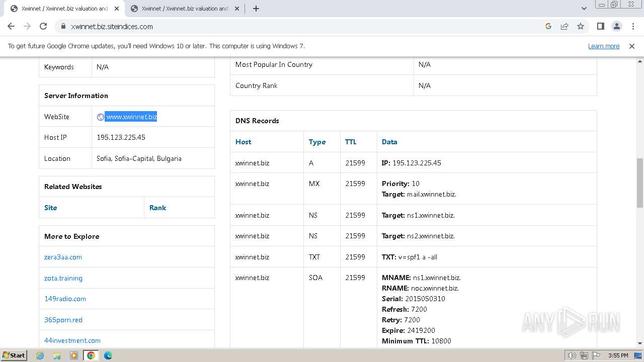Open Google search icon in address bar

tap(548, 26)
